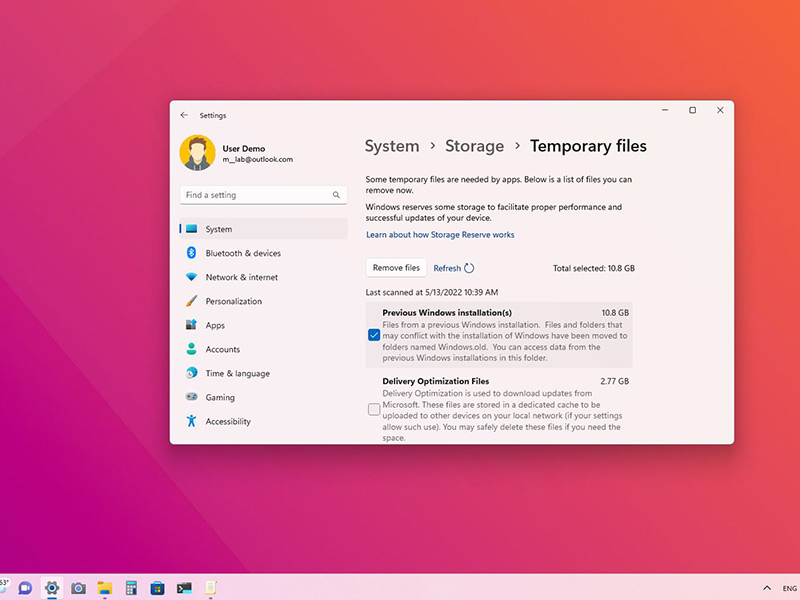Screen dimensions: 800x600
Task: Launch the Camera app from the taskbar
Action: (x=78, y=588)
